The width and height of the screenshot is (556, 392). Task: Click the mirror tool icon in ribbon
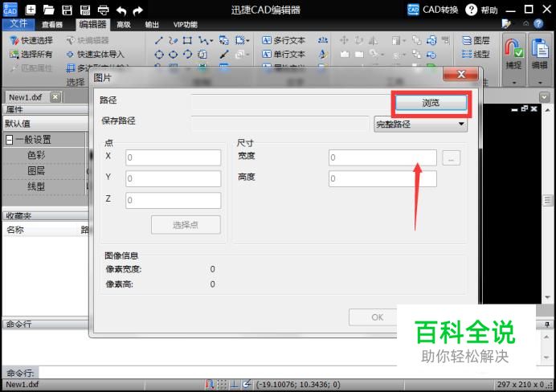pyautogui.click(x=373, y=40)
